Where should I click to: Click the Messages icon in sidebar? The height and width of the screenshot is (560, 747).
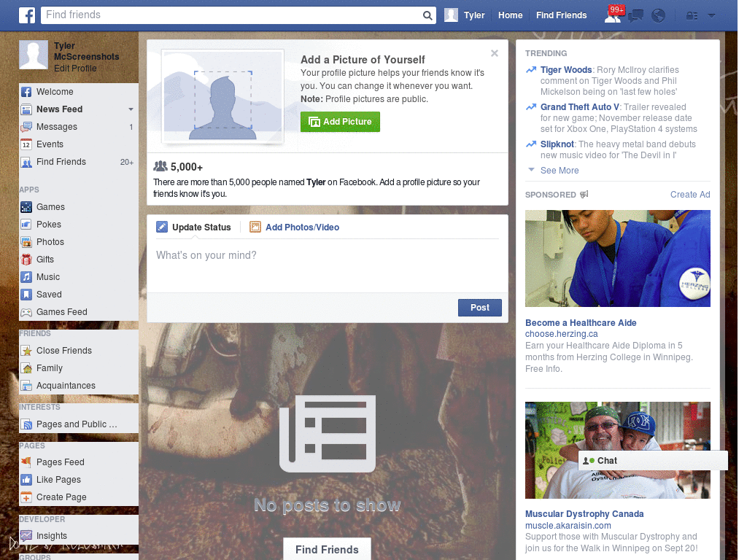(26, 127)
